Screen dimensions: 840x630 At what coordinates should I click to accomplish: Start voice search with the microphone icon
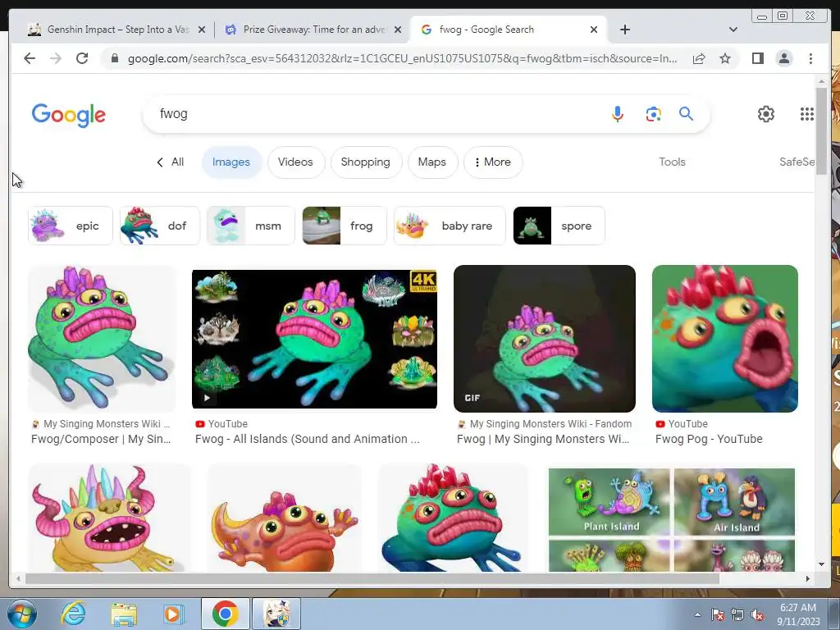pos(617,113)
